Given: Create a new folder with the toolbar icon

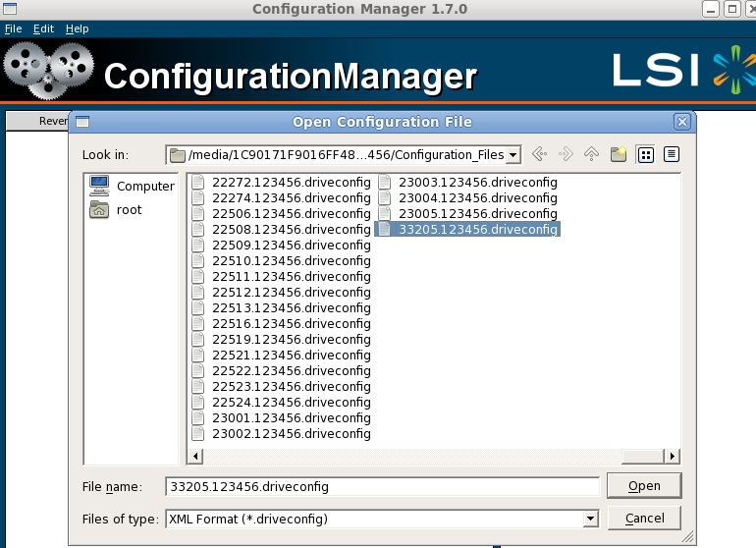Looking at the screenshot, I should [619, 154].
